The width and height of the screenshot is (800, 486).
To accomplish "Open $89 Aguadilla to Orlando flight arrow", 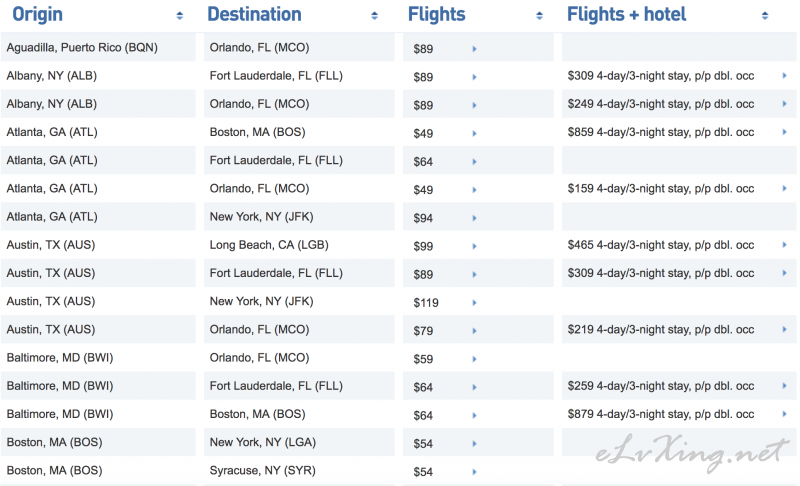I will pyautogui.click(x=474, y=49).
